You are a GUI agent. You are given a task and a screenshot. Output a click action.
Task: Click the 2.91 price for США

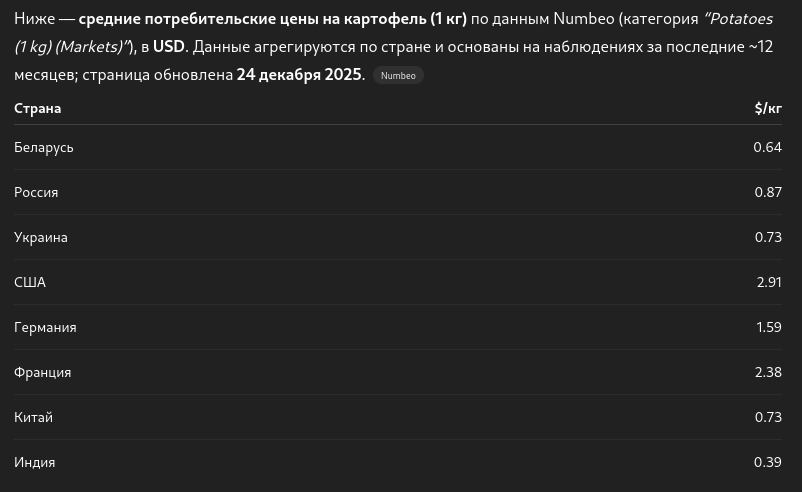(x=769, y=282)
